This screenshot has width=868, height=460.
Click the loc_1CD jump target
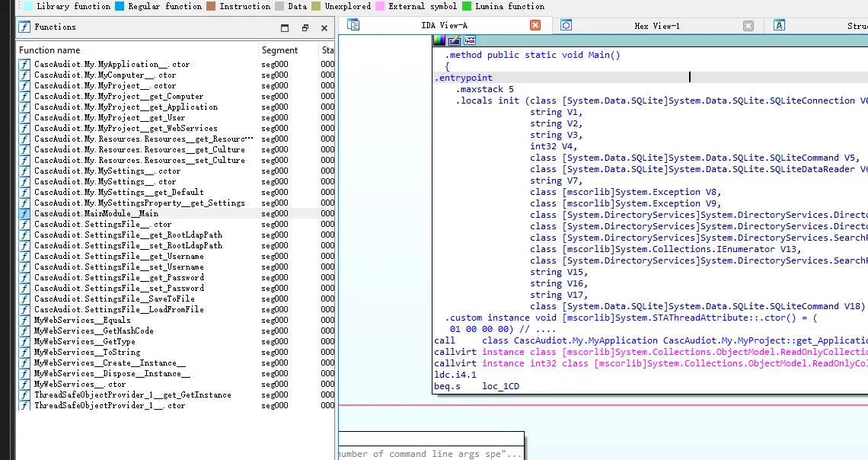(500, 386)
